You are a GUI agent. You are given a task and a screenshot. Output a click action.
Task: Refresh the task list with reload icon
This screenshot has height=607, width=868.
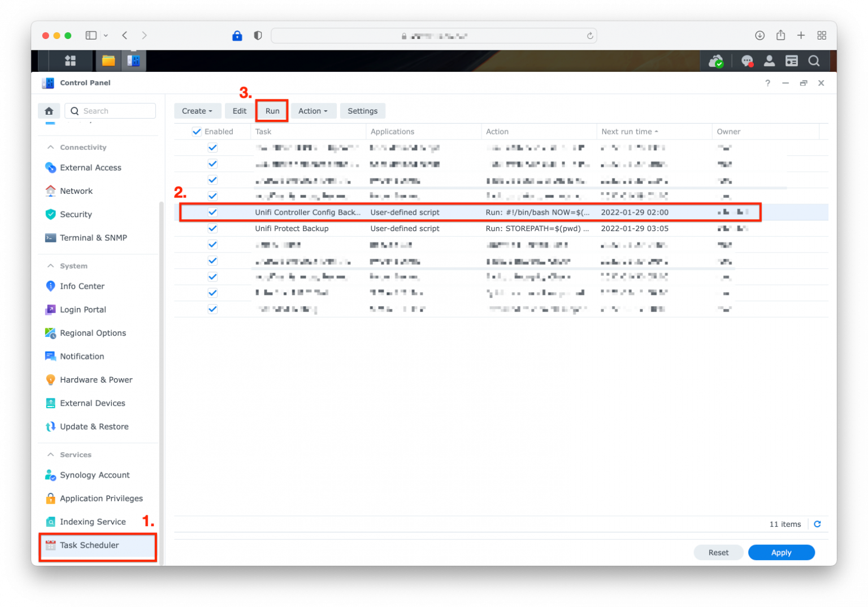pyautogui.click(x=817, y=524)
